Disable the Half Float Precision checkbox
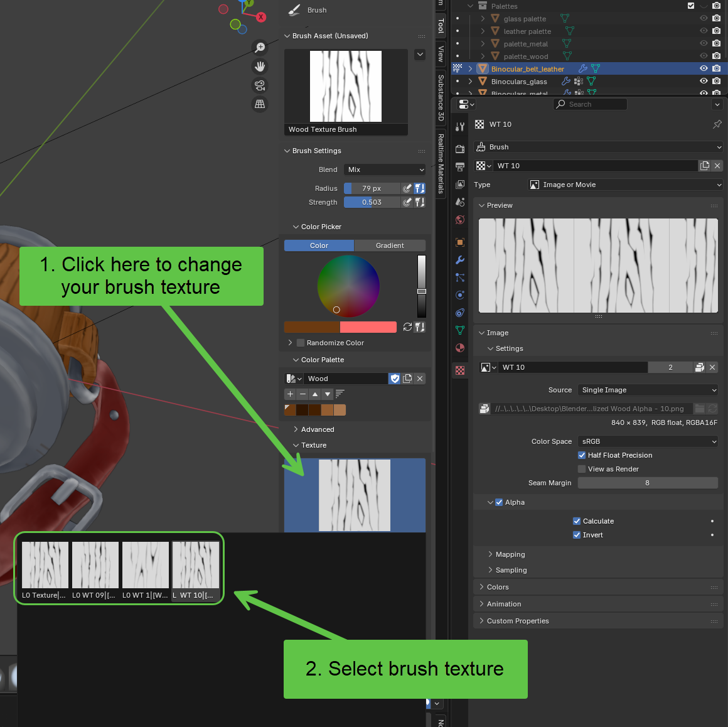Image resolution: width=728 pixels, height=727 pixels. point(582,455)
